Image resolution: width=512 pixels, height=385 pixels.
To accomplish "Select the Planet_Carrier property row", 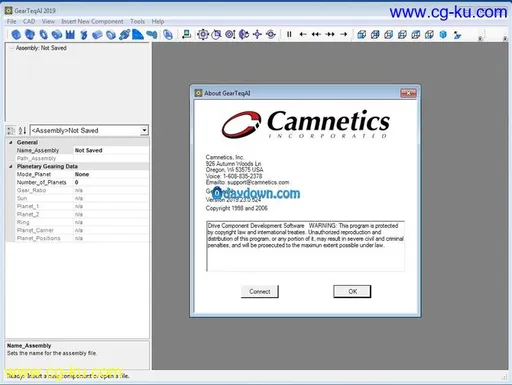I will point(82,230).
